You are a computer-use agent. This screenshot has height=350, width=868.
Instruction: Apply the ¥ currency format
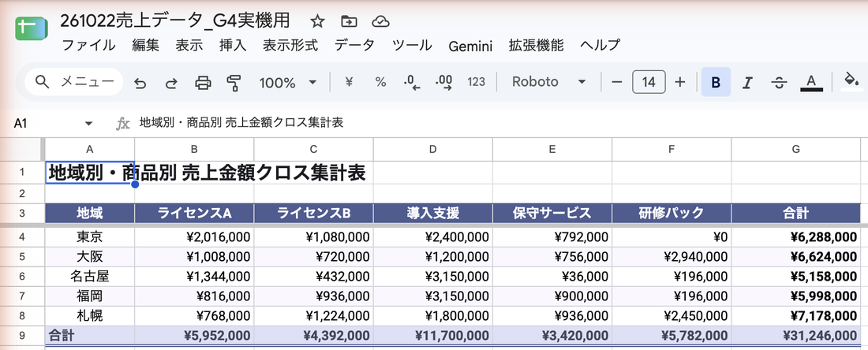click(349, 83)
